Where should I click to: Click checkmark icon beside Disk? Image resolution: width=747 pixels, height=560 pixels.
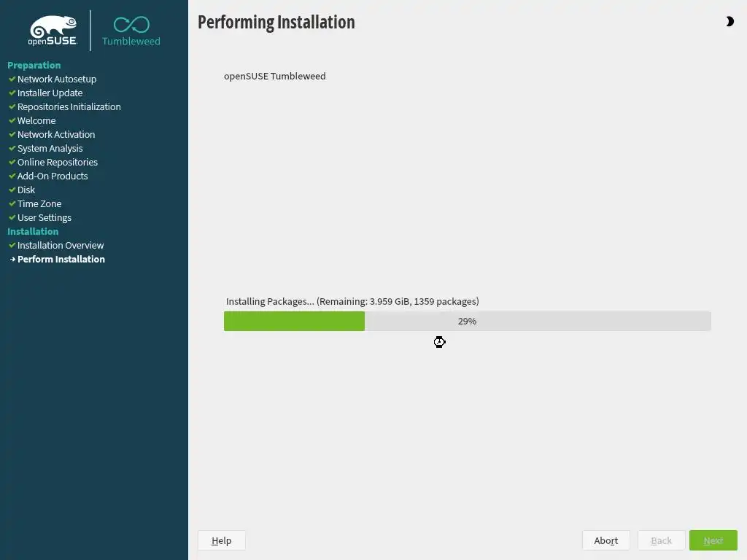[x=12, y=190]
